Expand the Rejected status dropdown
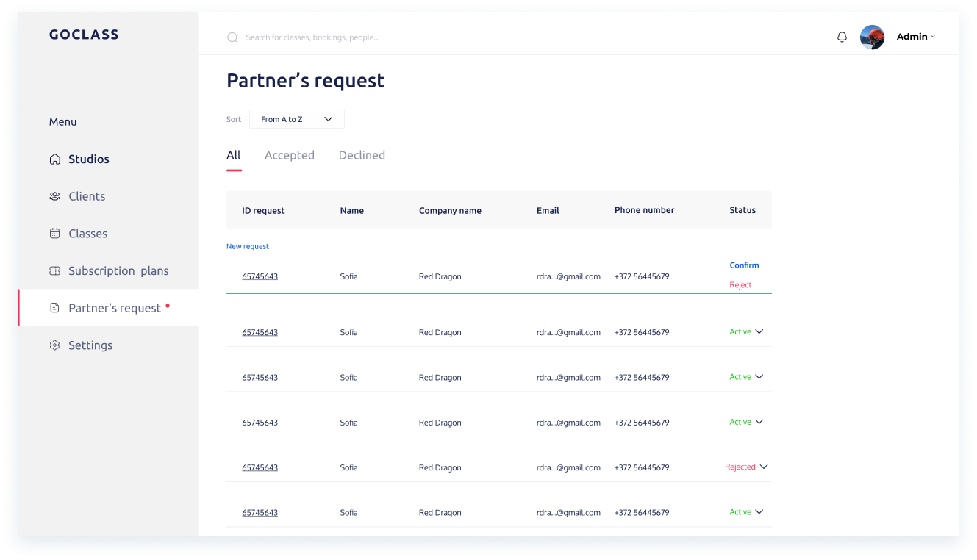Viewport: 977px width, 560px height. pyautogui.click(x=764, y=467)
